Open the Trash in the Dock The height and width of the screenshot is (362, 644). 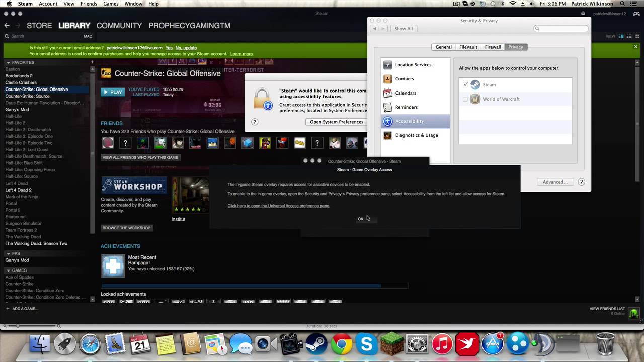pos(606,344)
